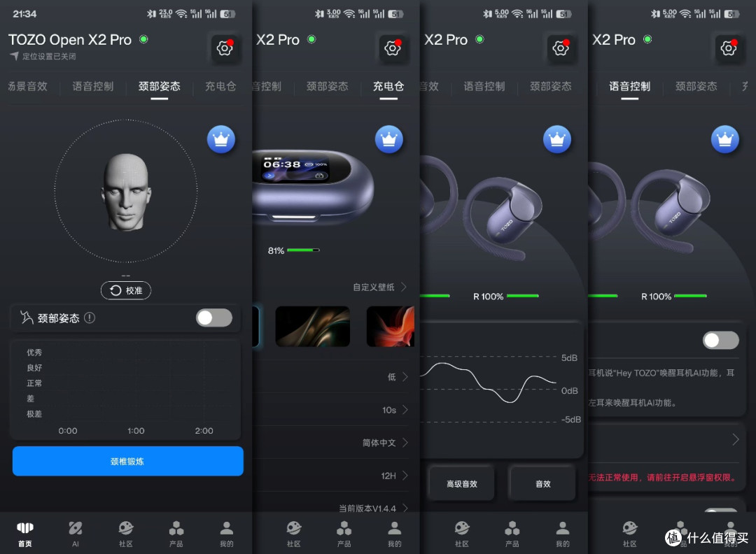The image size is (756, 554).
Task: Open 产品 on the neck posture screen
Action: point(176,534)
